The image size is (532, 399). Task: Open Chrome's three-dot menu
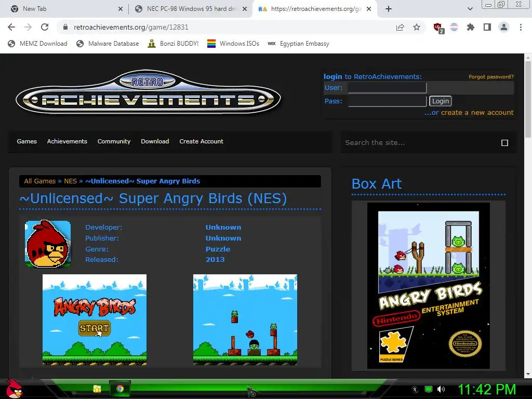[521, 27]
